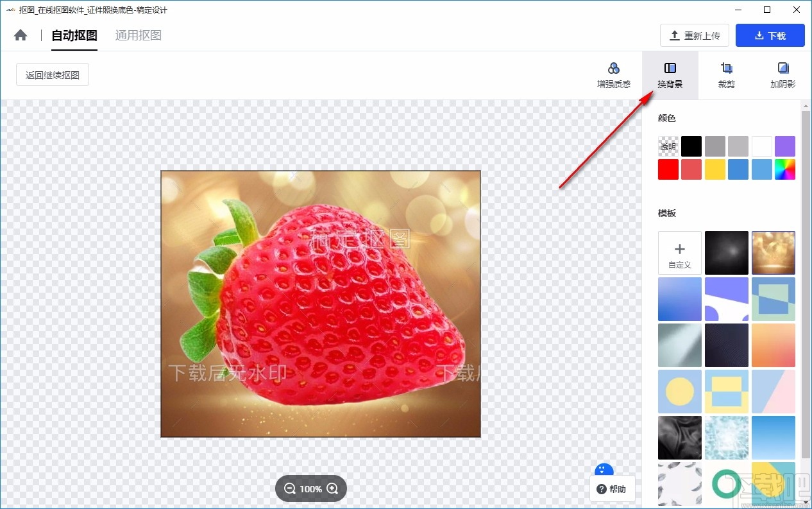Screen dimensions: 812x509
Task: Pick the light gray color swatch
Action: (x=738, y=146)
